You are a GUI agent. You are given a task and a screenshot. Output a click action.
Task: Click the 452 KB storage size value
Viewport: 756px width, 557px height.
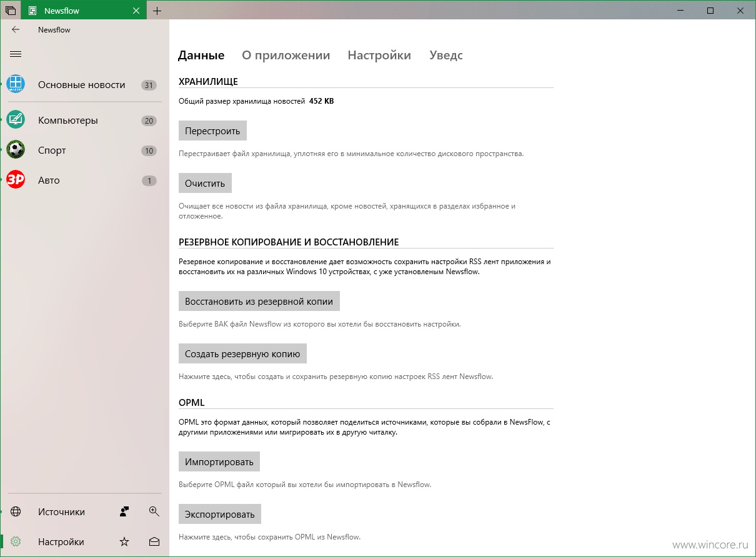[x=322, y=101]
